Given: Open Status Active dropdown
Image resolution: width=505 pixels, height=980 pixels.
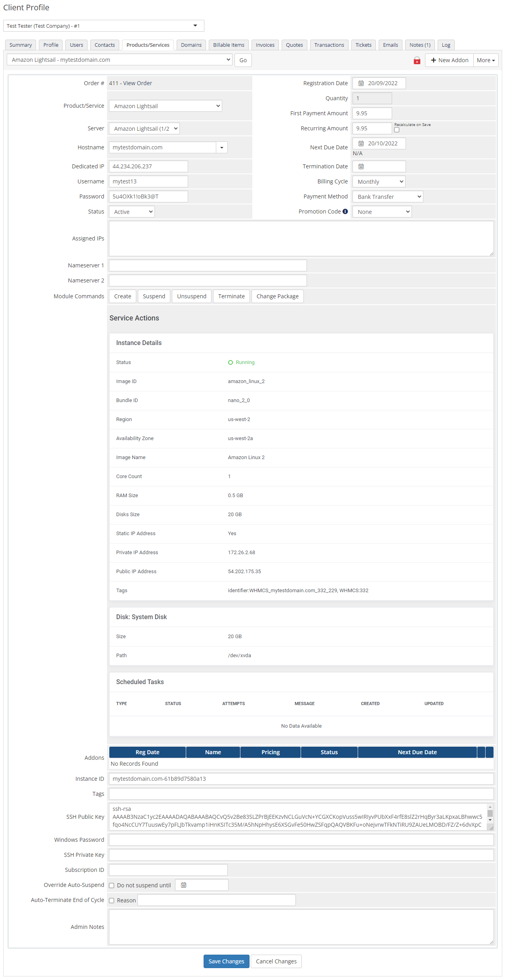Looking at the screenshot, I should [x=132, y=212].
